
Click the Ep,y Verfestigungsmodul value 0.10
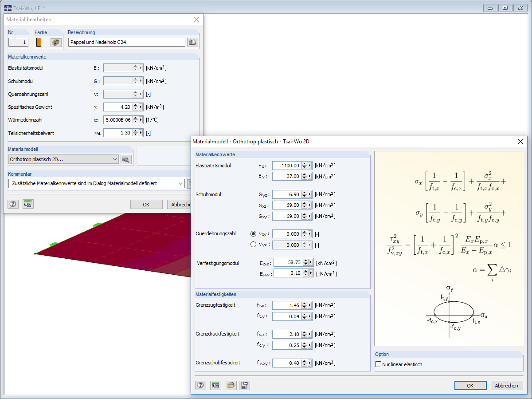click(288, 273)
